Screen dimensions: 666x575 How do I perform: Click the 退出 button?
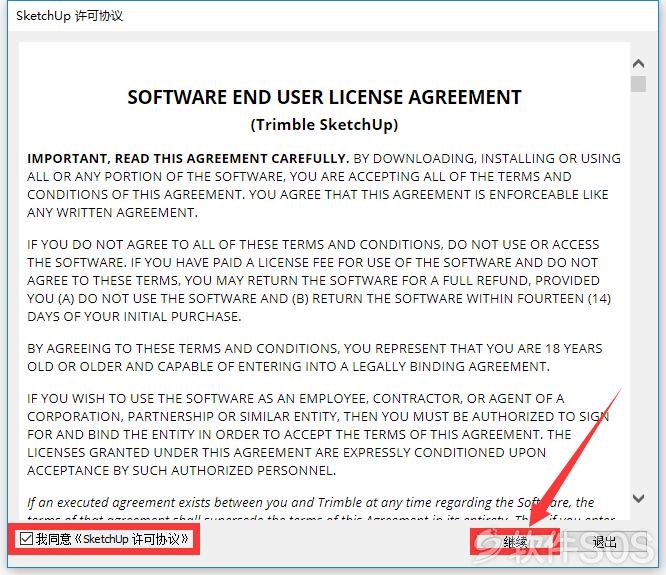[x=604, y=542]
